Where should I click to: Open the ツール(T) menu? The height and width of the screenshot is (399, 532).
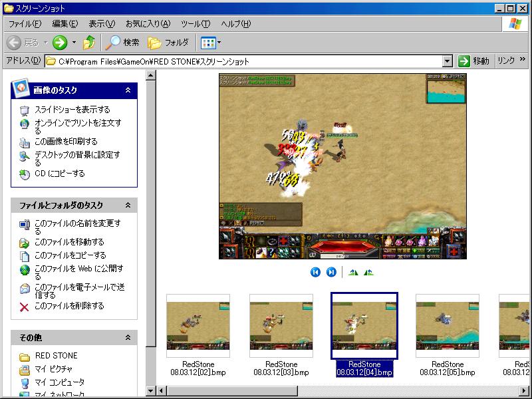pyautogui.click(x=196, y=24)
